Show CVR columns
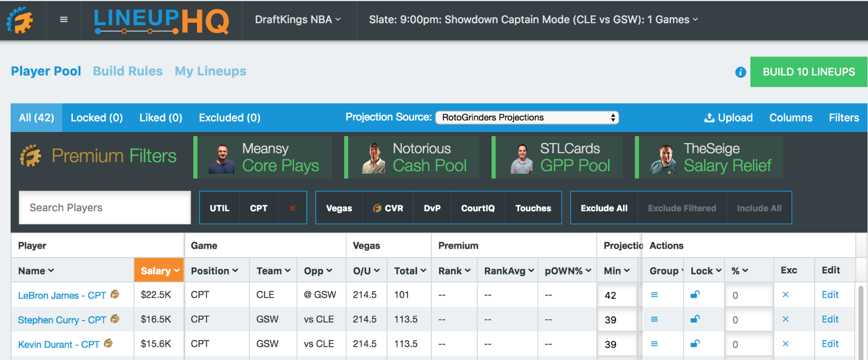Image resolution: width=868 pixels, height=360 pixels. (388, 208)
